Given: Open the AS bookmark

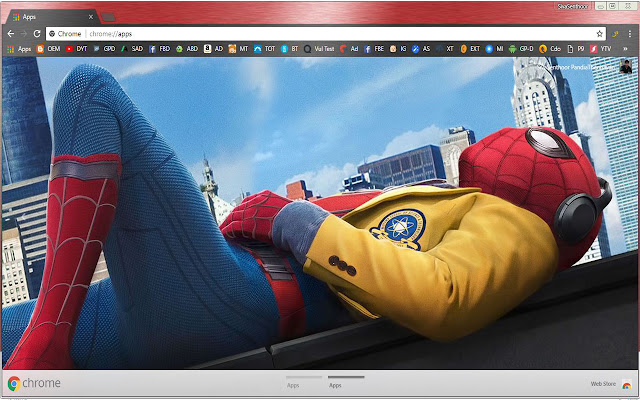Looking at the screenshot, I should tap(421, 49).
